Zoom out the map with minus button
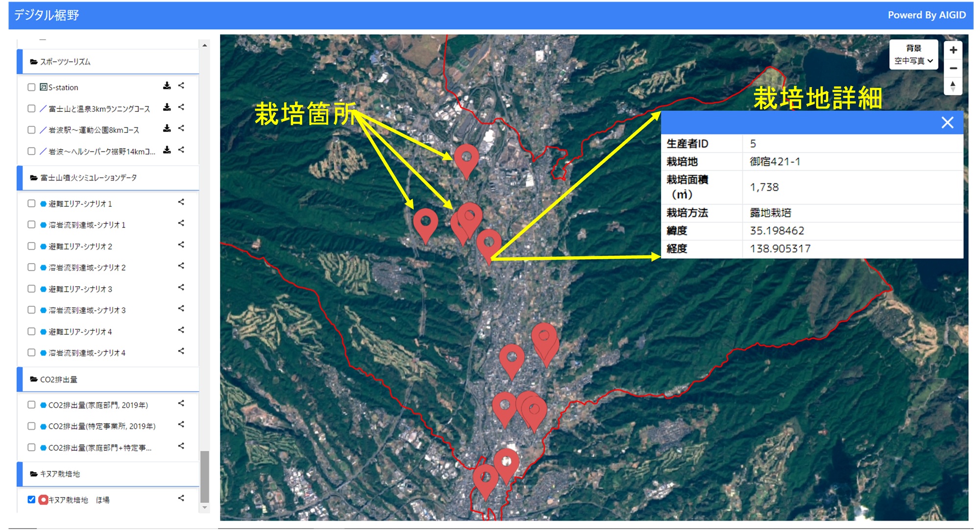This screenshot has height=531, width=980. (x=953, y=68)
